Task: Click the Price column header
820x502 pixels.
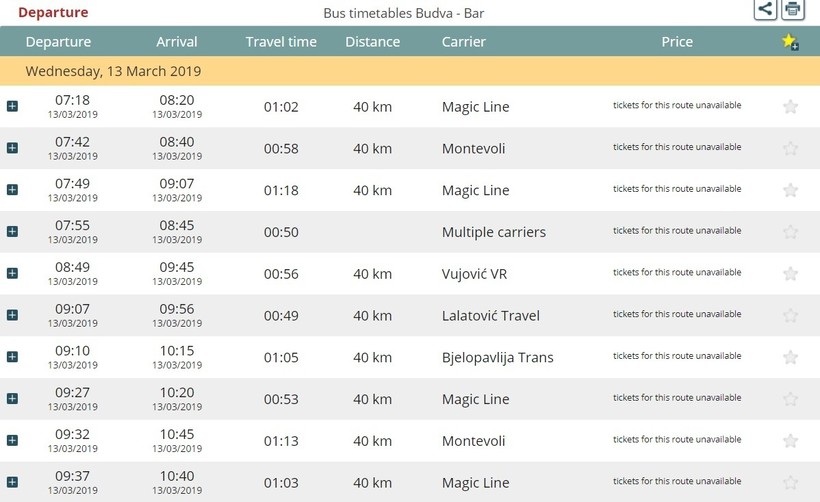Action: point(677,42)
